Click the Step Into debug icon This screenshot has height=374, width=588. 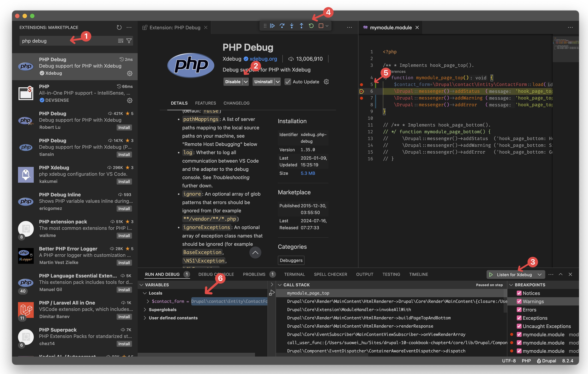pyautogui.click(x=292, y=26)
